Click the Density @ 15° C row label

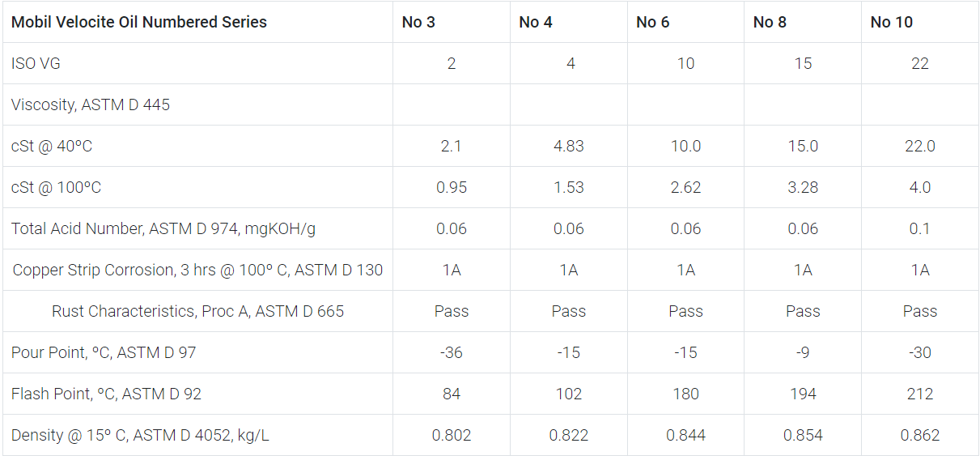[x=140, y=435]
